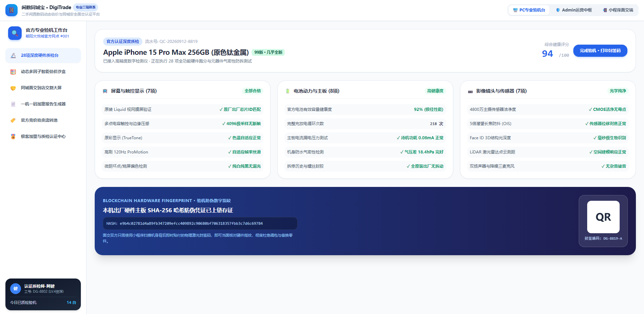Click 完成验机·打印封签码 button
Screen dimensions: 644x314
pos(600,51)
